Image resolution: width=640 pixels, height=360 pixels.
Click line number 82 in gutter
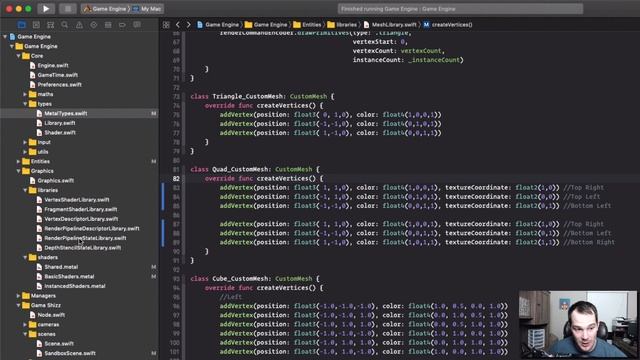click(x=176, y=178)
